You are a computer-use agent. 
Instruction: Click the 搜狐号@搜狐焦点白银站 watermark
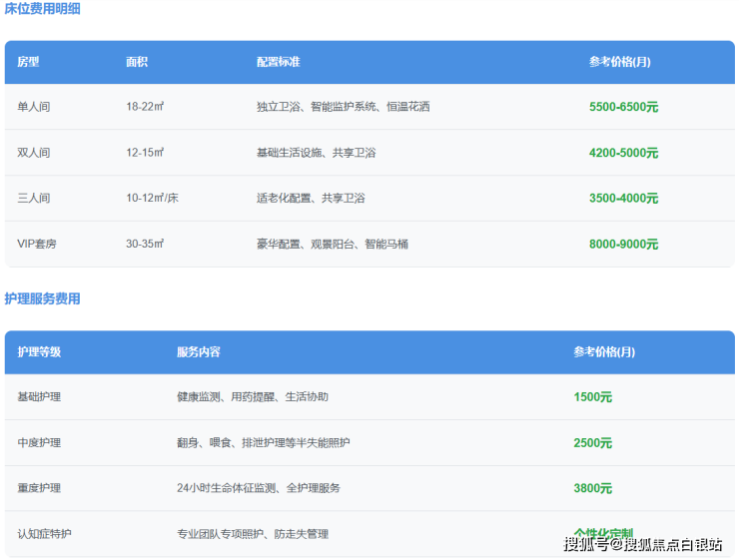pos(642,544)
